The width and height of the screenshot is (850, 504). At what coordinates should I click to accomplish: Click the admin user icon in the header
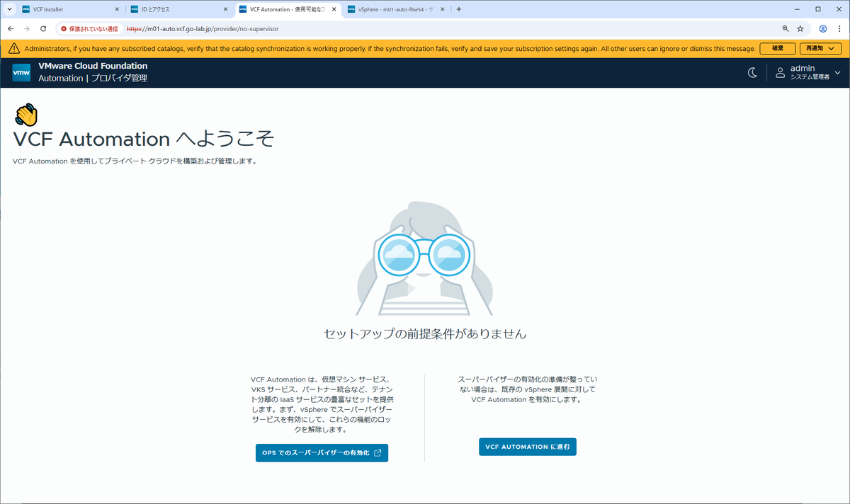(779, 72)
